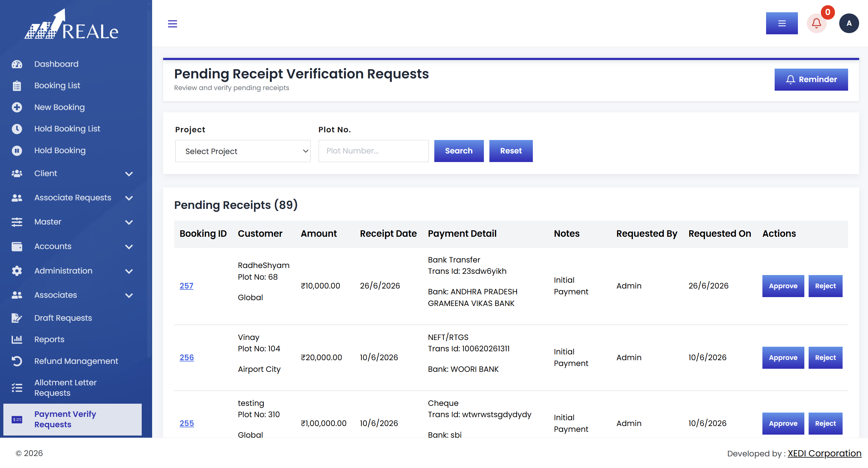Screen dimensions: 868x468
Task: Focus the Plot Number input field
Action: [x=373, y=151]
